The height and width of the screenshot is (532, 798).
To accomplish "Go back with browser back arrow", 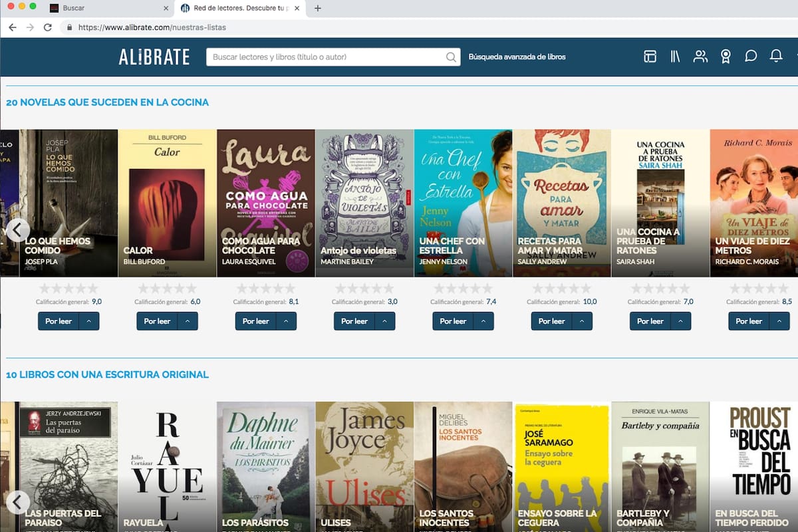I will [x=13, y=27].
